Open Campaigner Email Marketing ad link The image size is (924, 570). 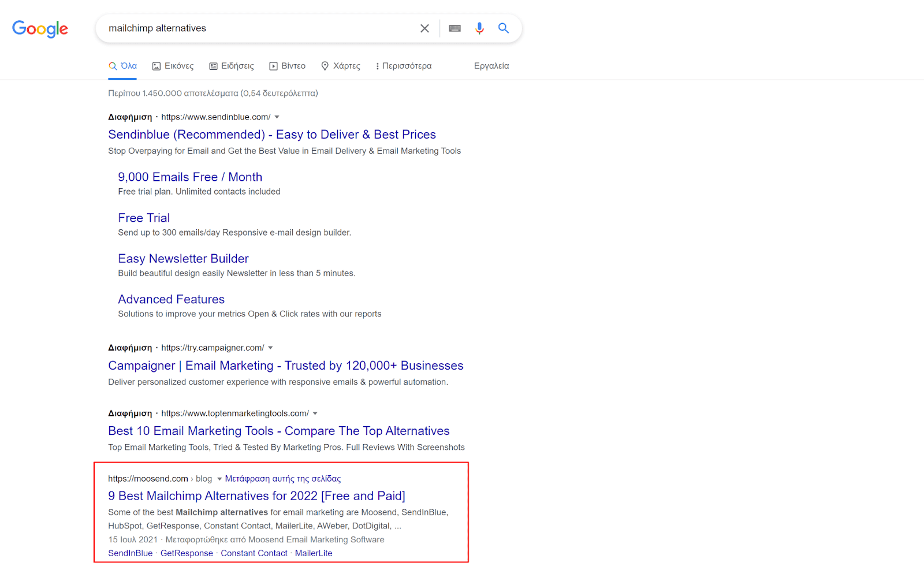pos(285,366)
